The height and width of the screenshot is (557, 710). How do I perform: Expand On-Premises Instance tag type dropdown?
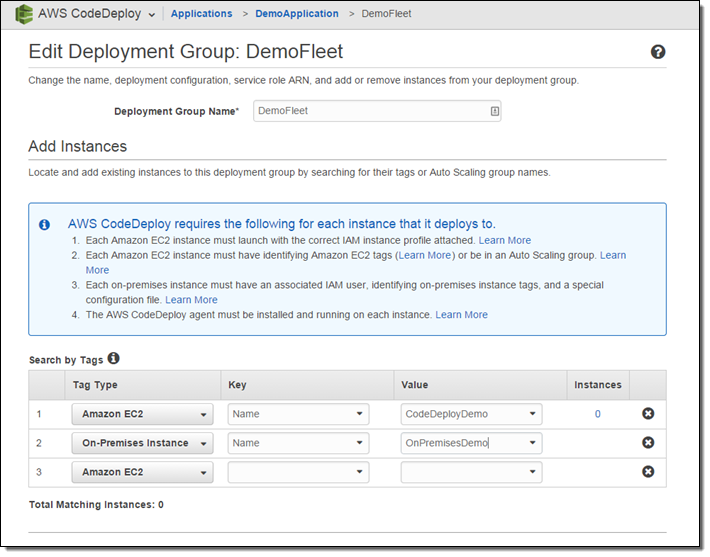[142, 443]
